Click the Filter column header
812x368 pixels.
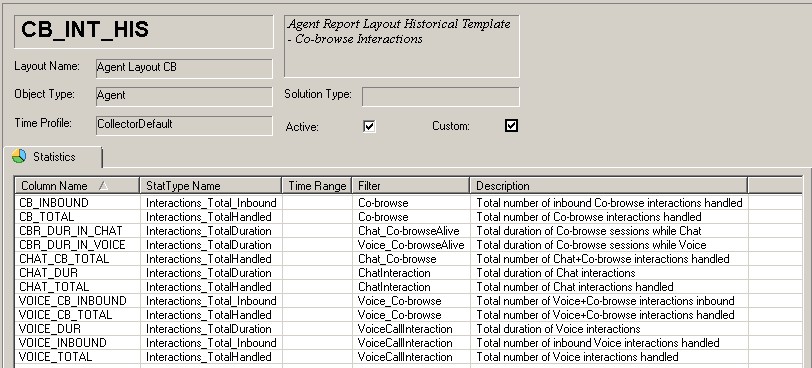click(x=411, y=186)
